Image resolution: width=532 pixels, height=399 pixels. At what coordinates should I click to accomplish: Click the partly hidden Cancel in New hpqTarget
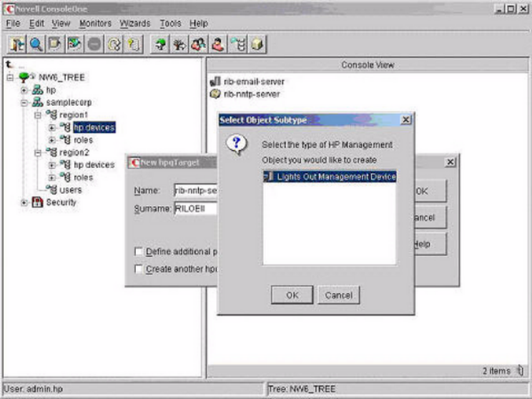[430, 217]
